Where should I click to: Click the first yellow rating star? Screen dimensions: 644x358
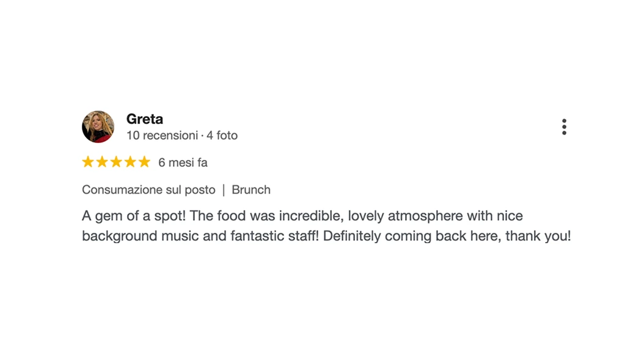tap(88, 162)
